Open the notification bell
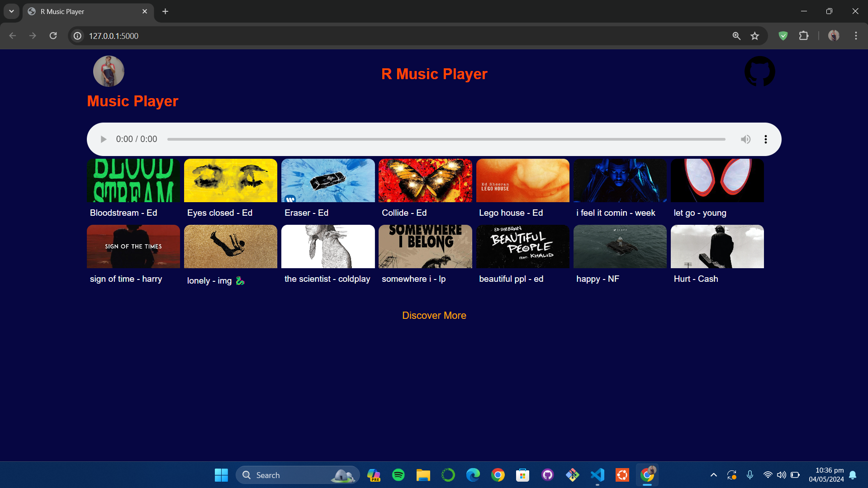Viewport: 868px width, 488px height. 853,475
